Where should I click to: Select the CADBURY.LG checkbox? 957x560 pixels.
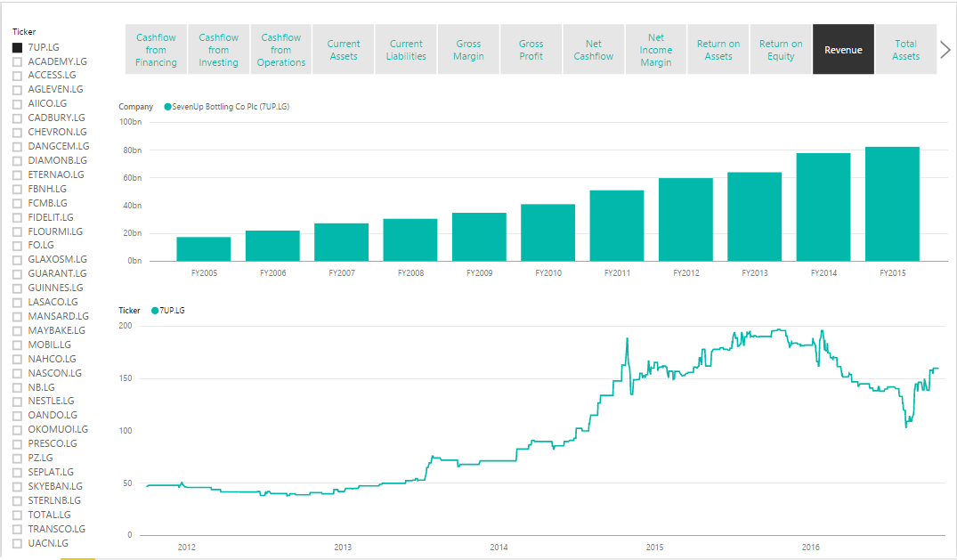15,118
